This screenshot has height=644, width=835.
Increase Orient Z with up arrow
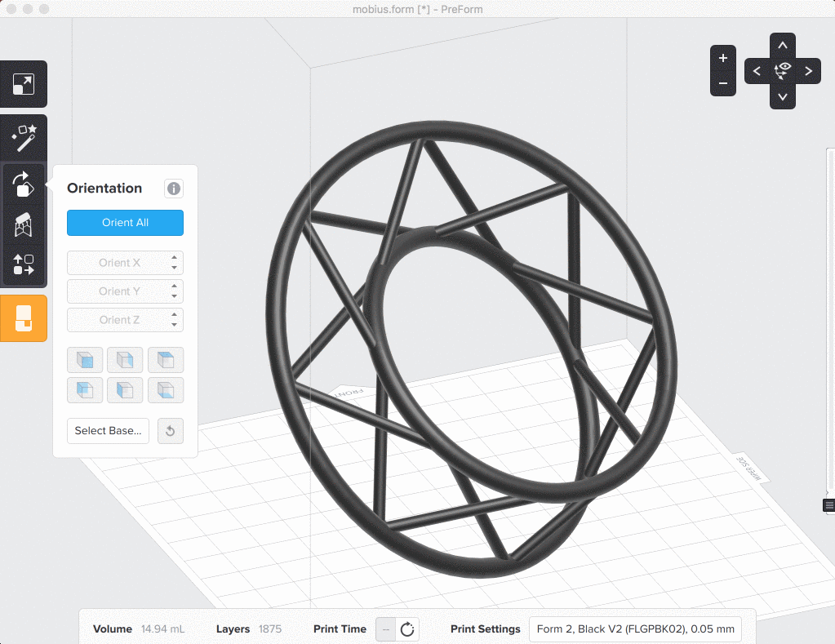(174, 315)
